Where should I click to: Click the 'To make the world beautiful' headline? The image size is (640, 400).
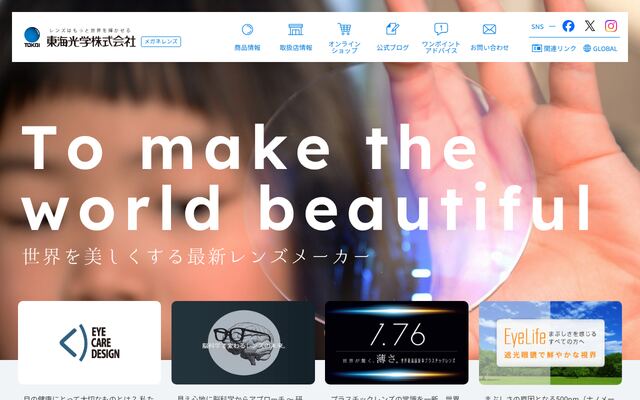pos(306,178)
